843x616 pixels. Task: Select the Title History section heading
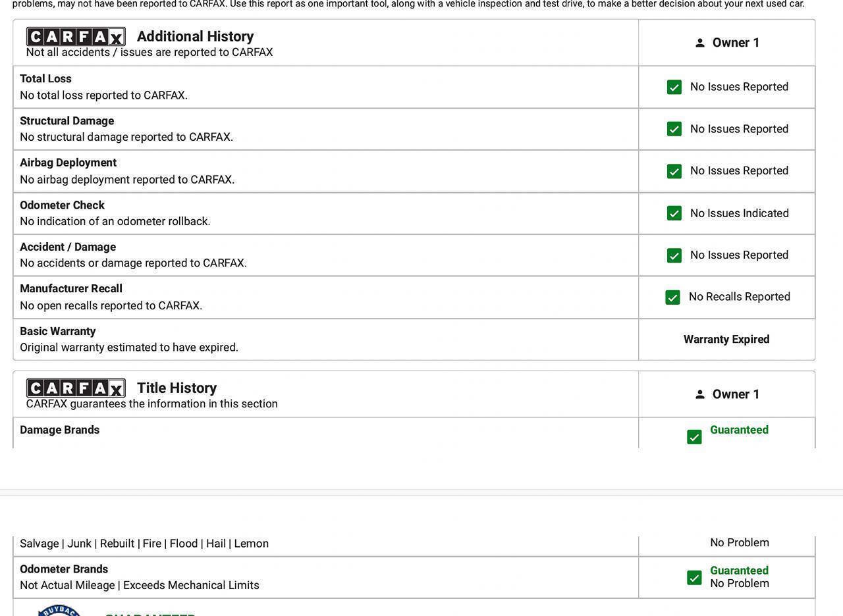tap(177, 388)
